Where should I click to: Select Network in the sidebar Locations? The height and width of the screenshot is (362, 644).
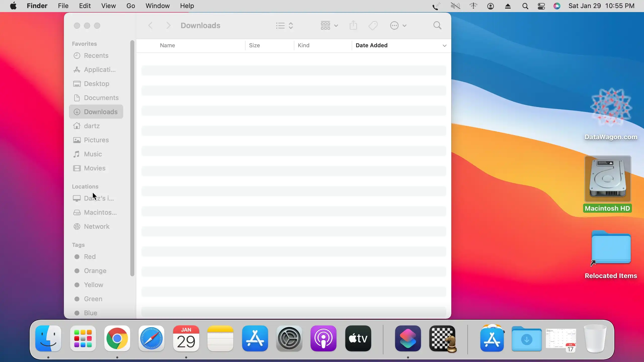coord(96,227)
